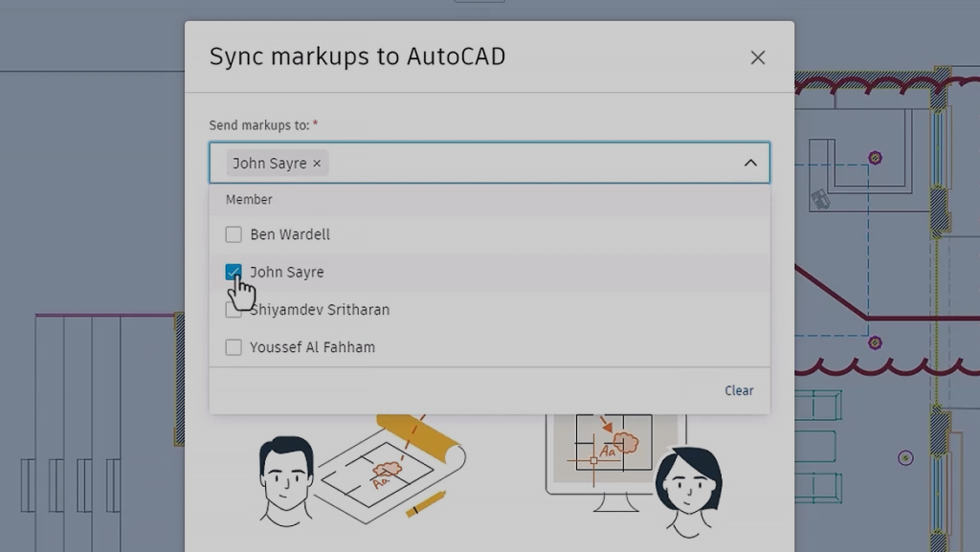
Task: Tick the Shiyamdev Sritharan checkbox
Action: point(234,309)
